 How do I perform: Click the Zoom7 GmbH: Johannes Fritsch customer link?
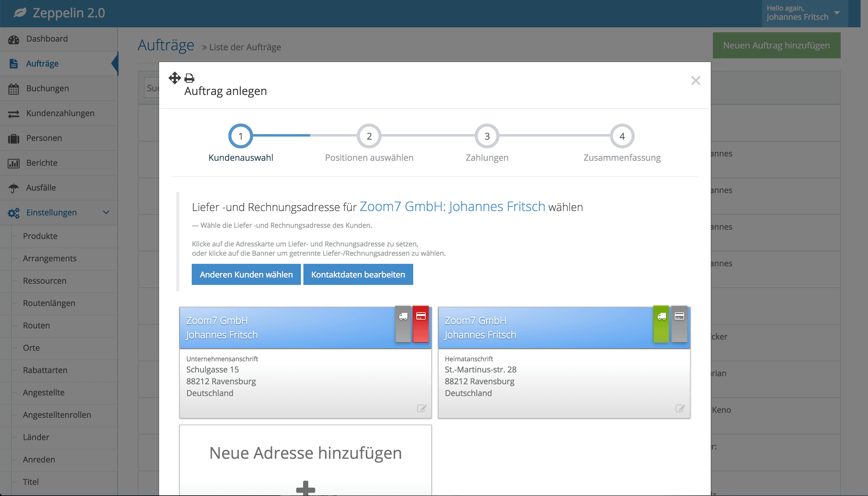(452, 206)
